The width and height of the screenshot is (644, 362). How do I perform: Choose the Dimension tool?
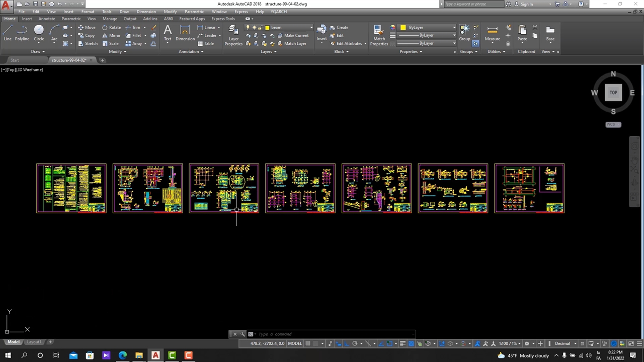(185, 33)
